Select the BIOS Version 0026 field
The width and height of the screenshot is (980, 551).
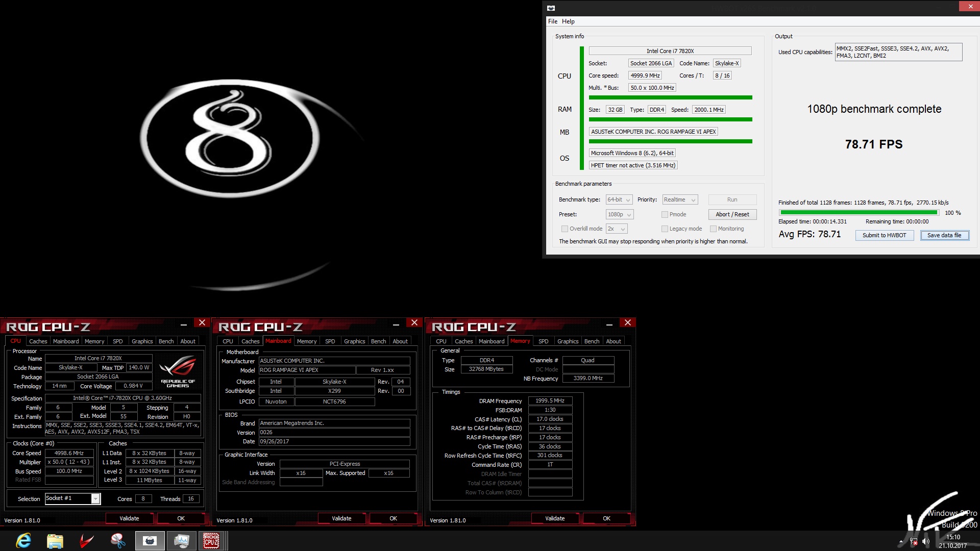click(334, 432)
